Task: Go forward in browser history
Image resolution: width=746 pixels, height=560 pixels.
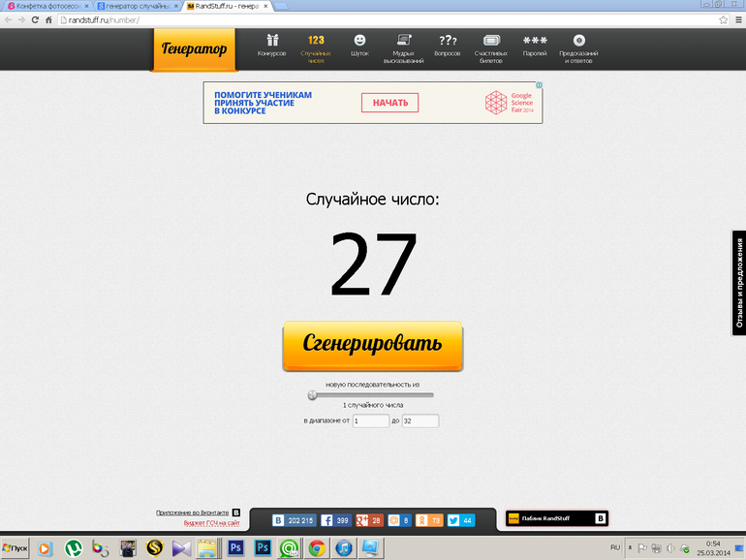Action: point(21,20)
